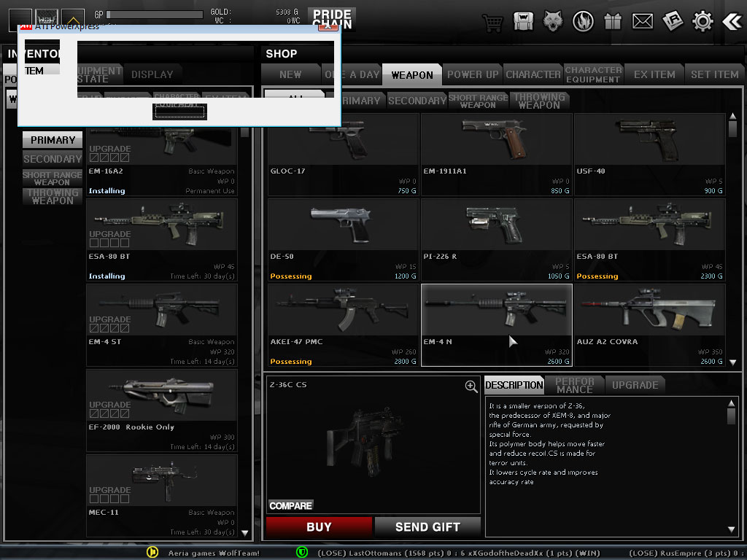Confirm the ATI PowerXpress dialog button
The image size is (747, 560).
[x=179, y=112]
